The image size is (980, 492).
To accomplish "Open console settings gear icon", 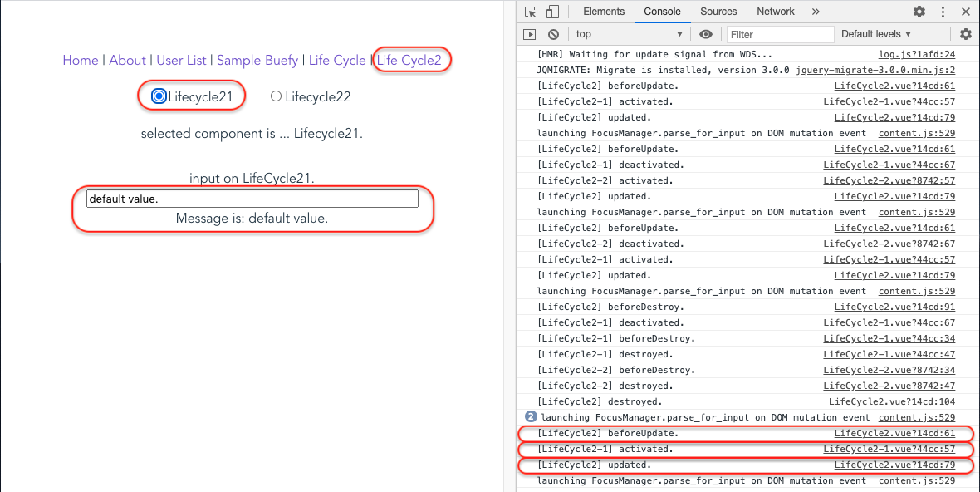I will 966,34.
